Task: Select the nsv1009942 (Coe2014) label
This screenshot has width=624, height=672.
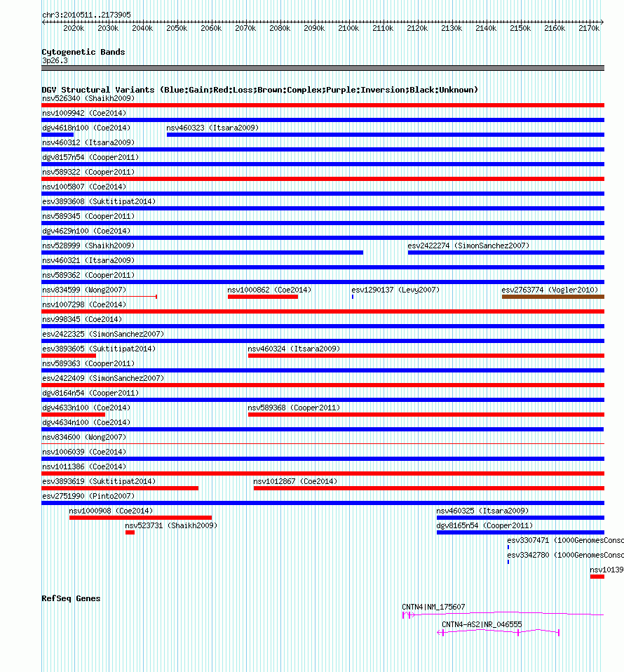Action: click(84, 113)
